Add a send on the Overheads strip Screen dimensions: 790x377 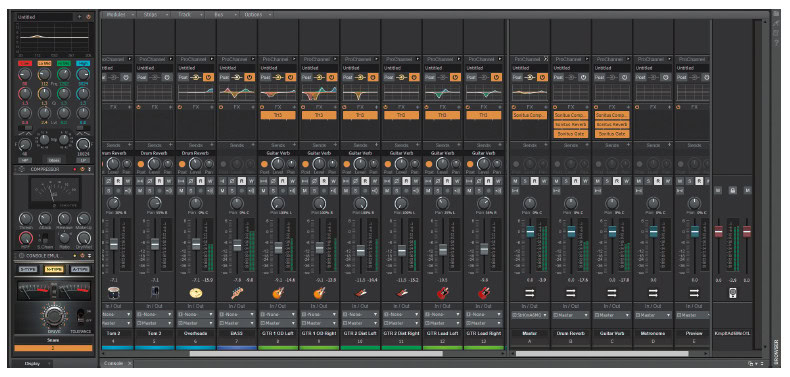pyautogui.click(x=212, y=145)
